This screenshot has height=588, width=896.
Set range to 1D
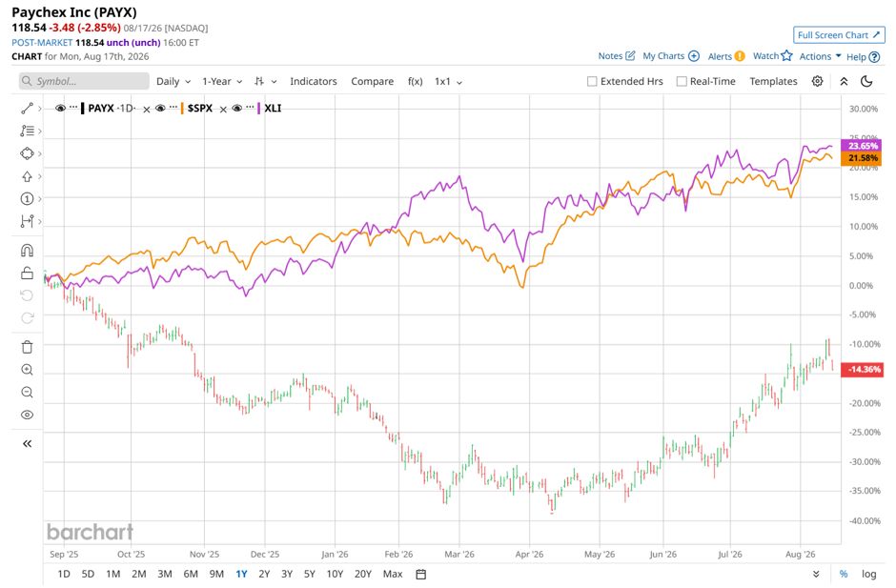pos(64,574)
